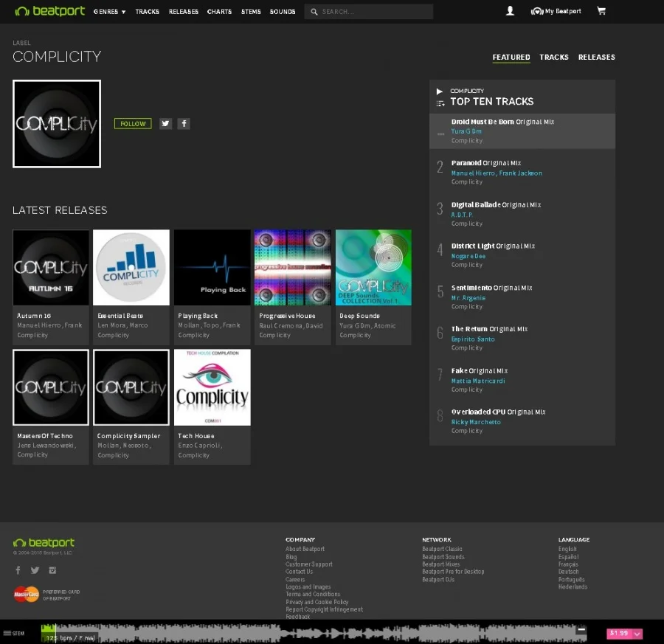This screenshot has height=644, width=664.
Task: Open the Customer Support footer link
Action: pyautogui.click(x=308, y=564)
